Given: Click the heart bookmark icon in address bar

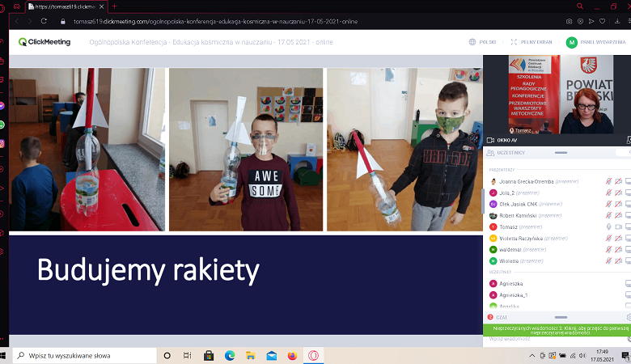Looking at the screenshot, I should [x=603, y=21].
